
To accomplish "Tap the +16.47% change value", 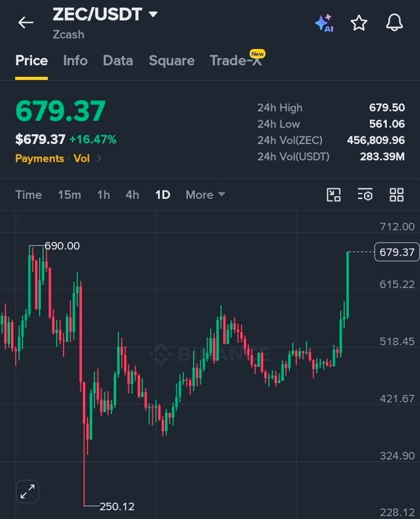I will coord(93,139).
